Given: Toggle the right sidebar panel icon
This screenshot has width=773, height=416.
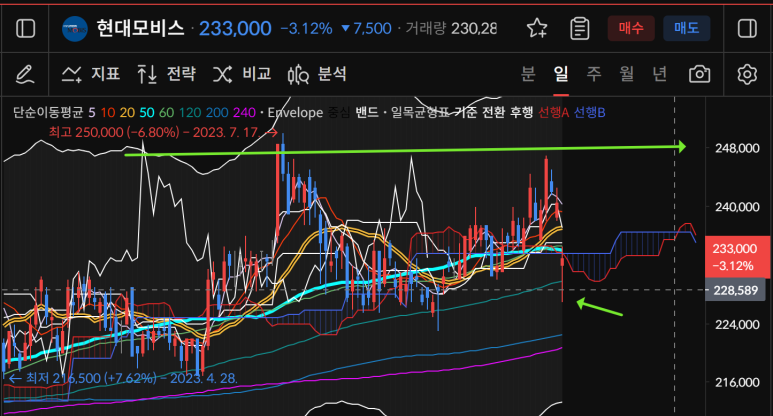Looking at the screenshot, I should coord(747,29).
